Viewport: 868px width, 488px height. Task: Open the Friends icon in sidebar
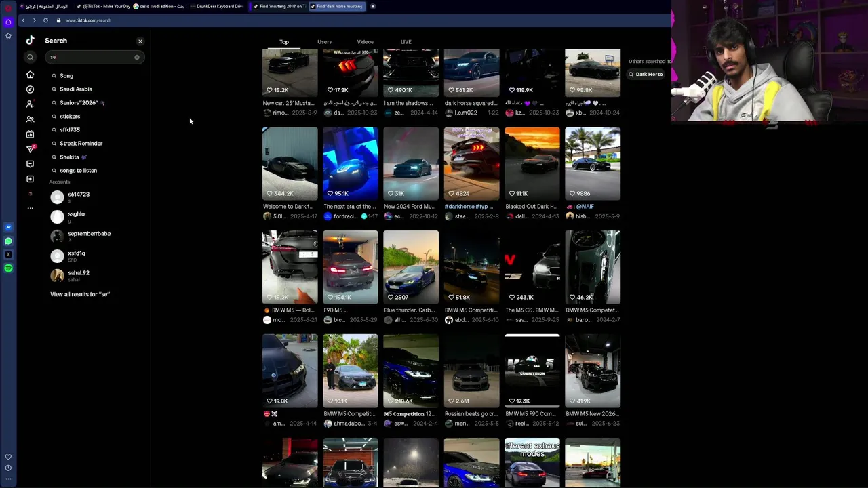pyautogui.click(x=30, y=119)
